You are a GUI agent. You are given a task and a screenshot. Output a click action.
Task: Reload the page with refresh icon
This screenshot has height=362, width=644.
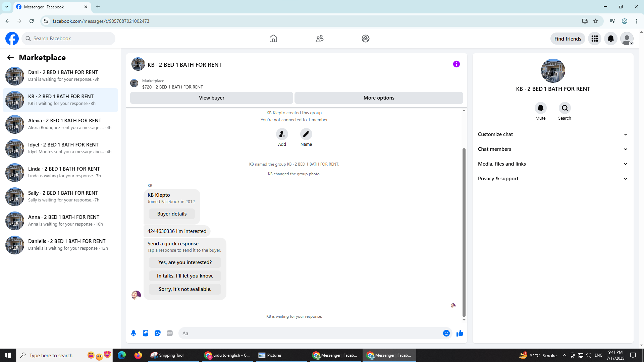(x=32, y=21)
